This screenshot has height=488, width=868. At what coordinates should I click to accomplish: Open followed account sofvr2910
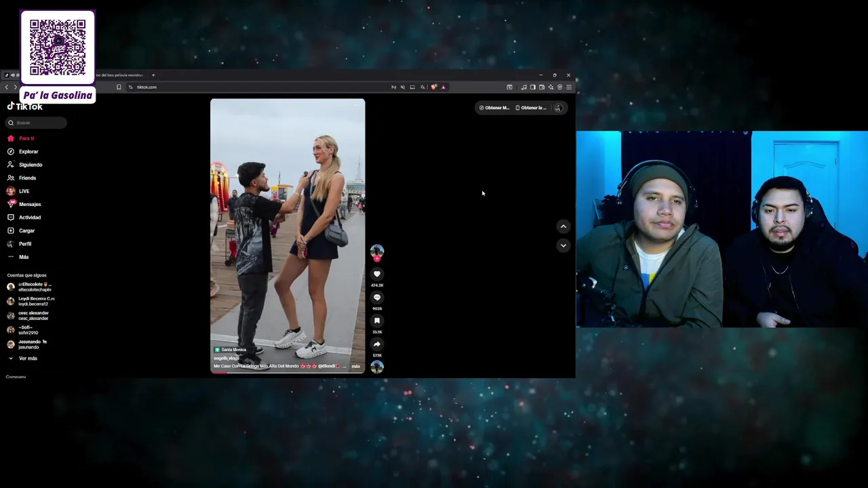(x=22, y=330)
